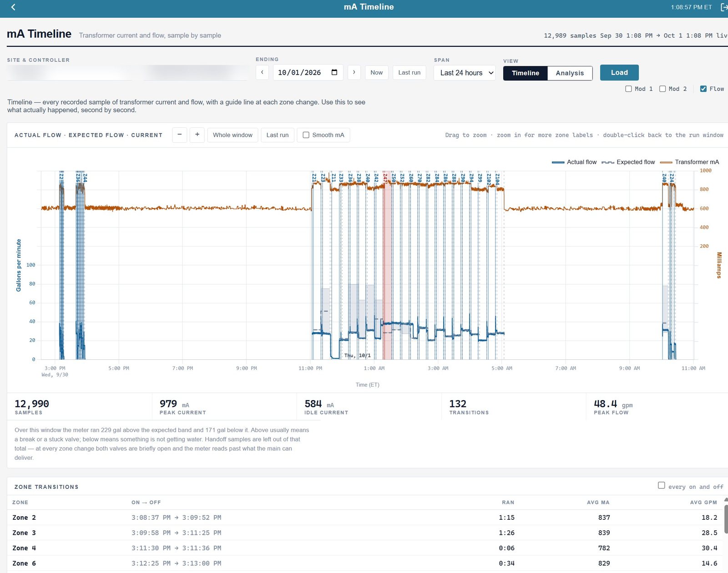Click the RAN column header
The image size is (728, 573).
(508, 503)
